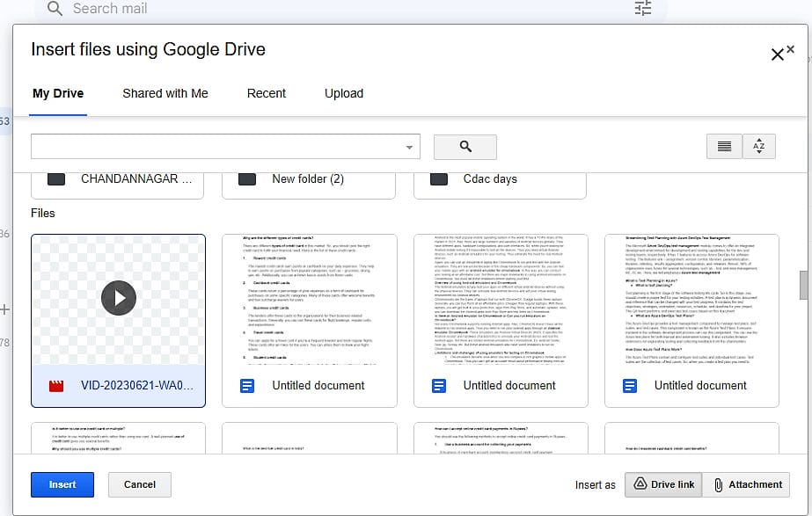Cancel the file insertion

pos(139,484)
